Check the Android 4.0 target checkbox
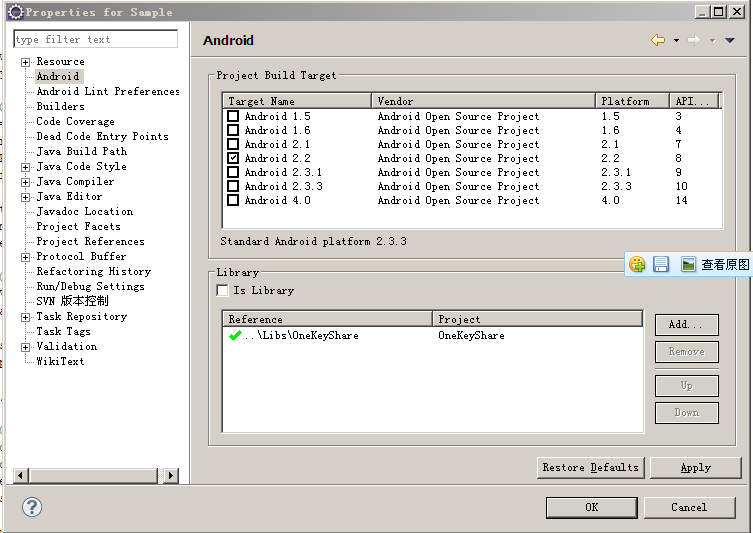 tap(233, 200)
